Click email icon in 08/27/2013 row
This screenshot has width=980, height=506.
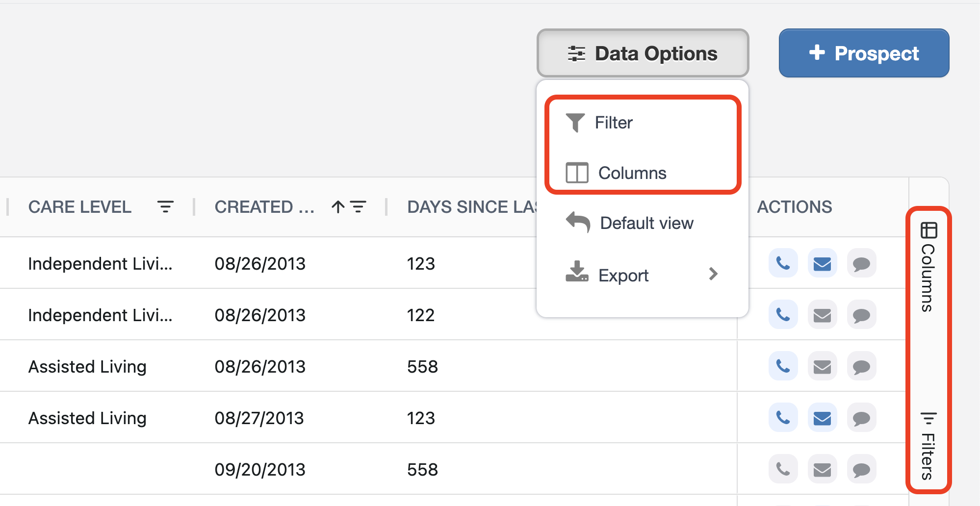click(x=822, y=418)
